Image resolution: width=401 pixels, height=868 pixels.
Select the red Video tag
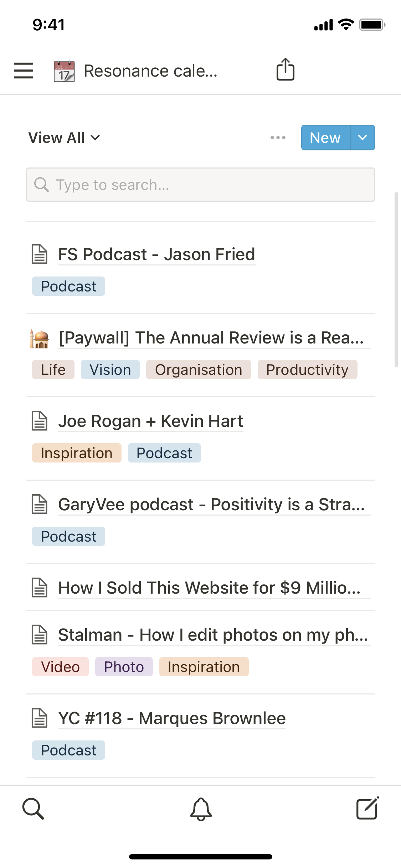(60, 667)
